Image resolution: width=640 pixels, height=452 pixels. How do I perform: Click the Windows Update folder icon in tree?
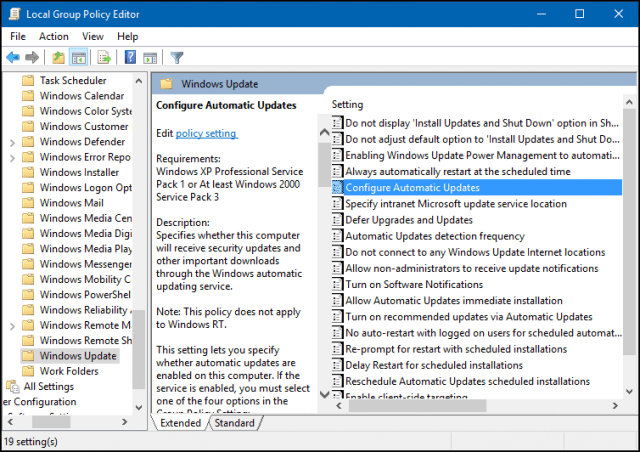[28, 356]
